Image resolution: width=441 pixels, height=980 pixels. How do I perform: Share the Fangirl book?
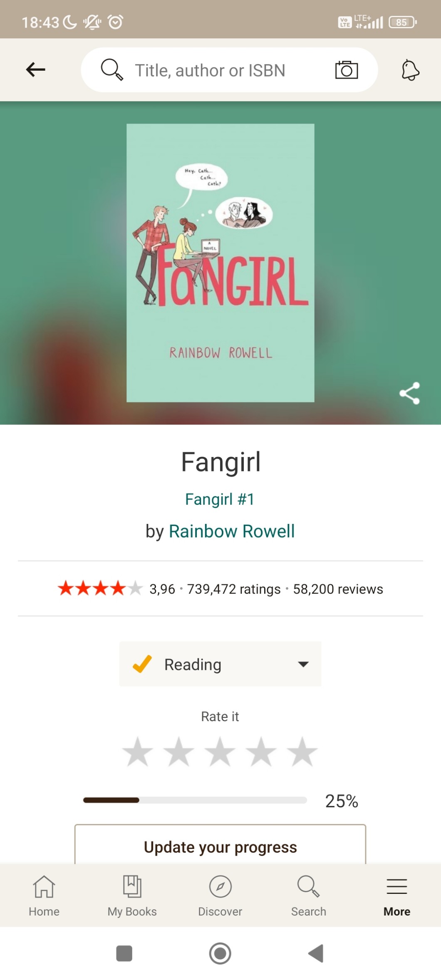pos(410,393)
